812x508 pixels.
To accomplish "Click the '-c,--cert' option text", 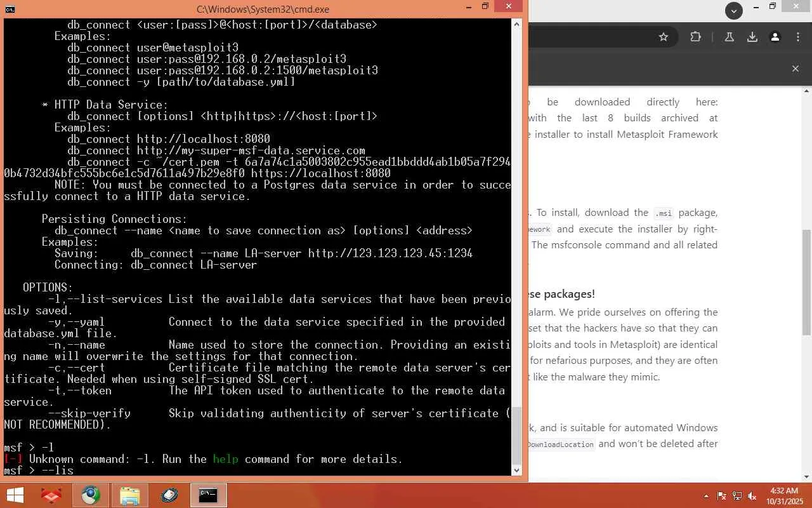I will (77, 368).
